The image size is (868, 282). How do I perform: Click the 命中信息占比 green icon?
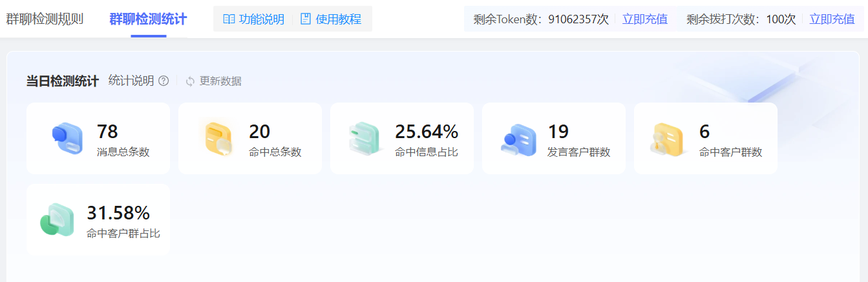point(367,138)
